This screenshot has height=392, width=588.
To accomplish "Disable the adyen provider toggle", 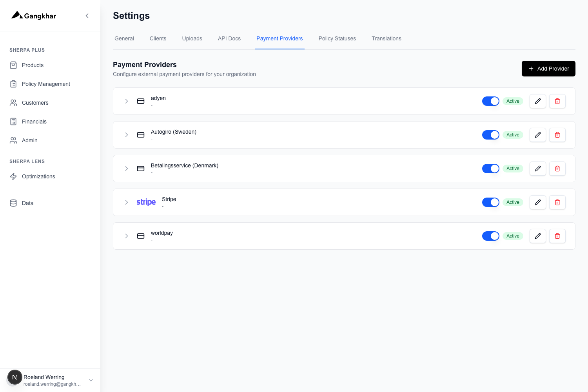I will (490, 101).
